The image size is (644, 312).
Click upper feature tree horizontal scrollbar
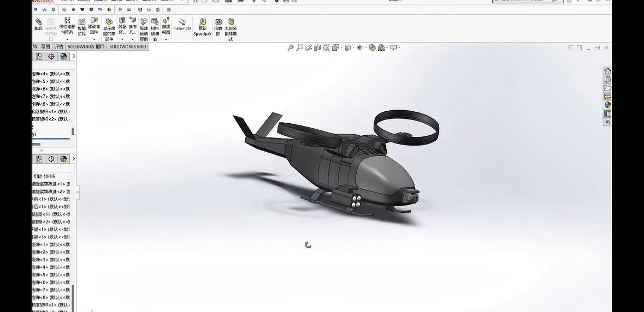point(37,145)
